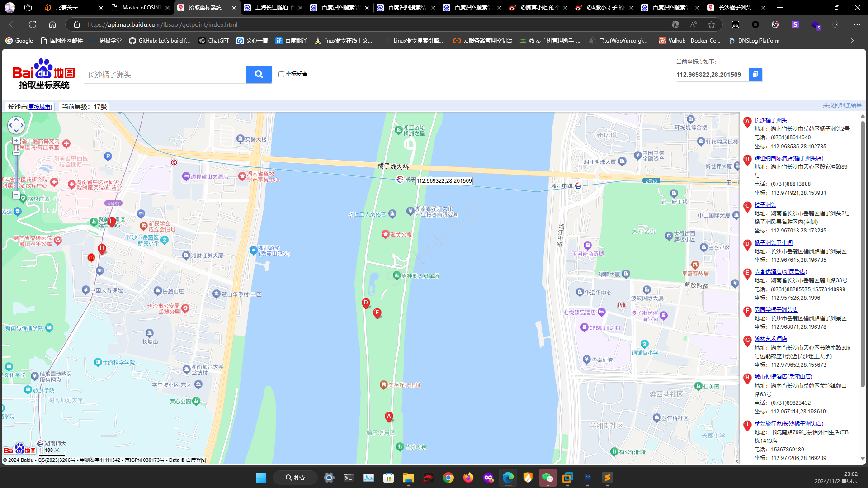The width and height of the screenshot is (868, 488).
Task: Select red marker A on the map
Action: [x=389, y=417]
